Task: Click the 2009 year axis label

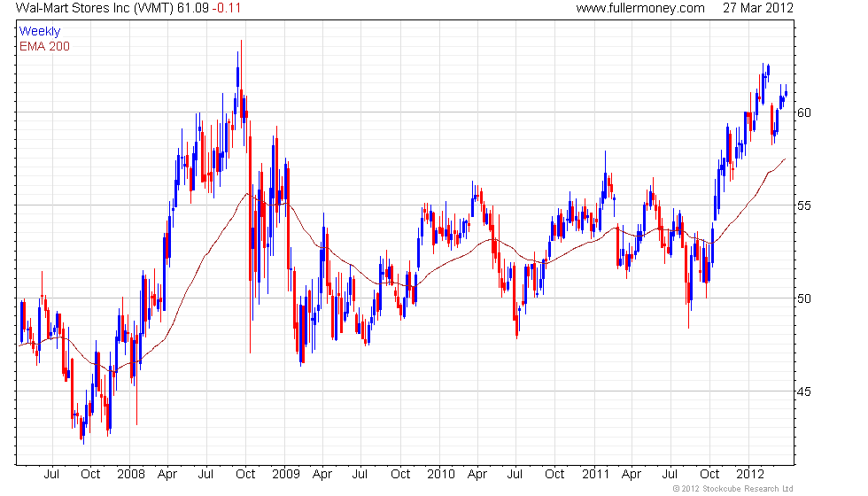Action: click(286, 475)
